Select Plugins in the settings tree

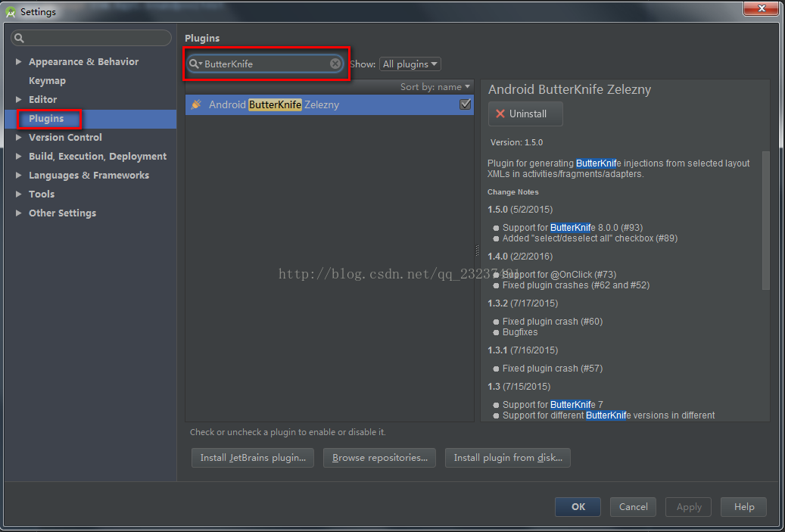pyautogui.click(x=46, y=119)
